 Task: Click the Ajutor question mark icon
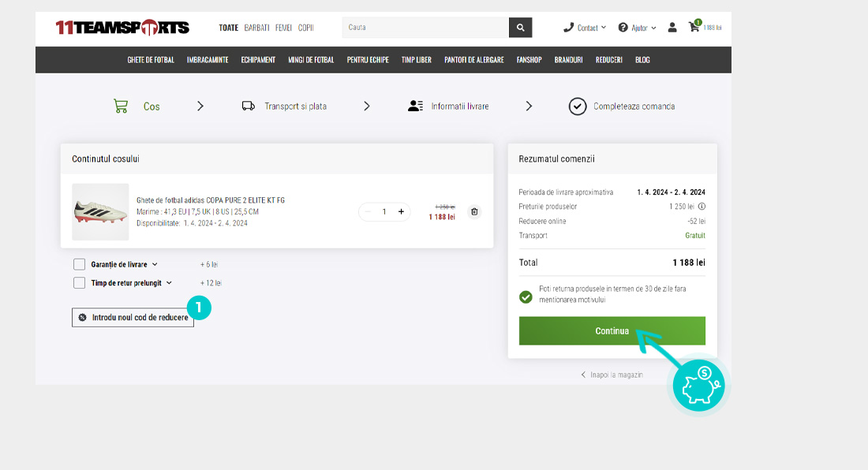pyautogui.click(x=623, y=27)
